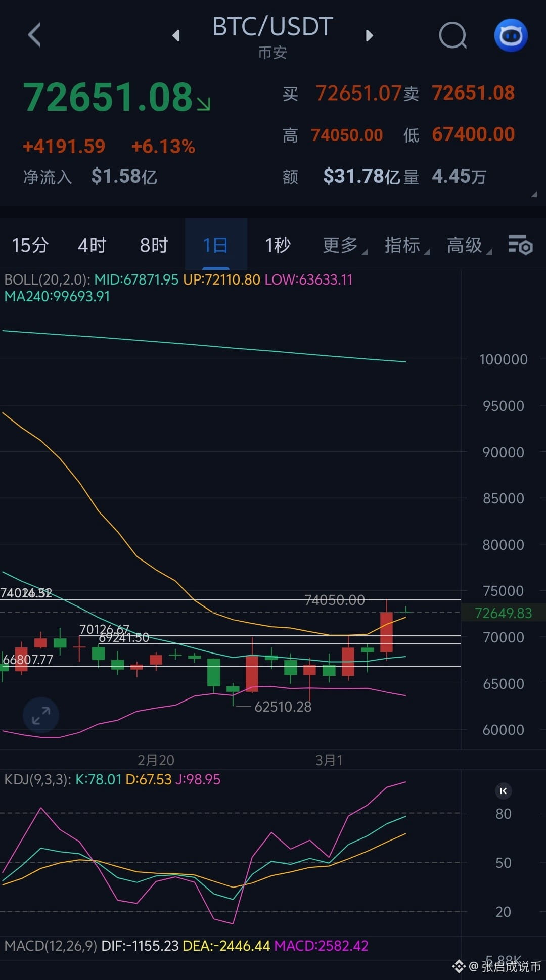
Task: Open the 高级 advanced dropdown
Action: coord(468,245)
